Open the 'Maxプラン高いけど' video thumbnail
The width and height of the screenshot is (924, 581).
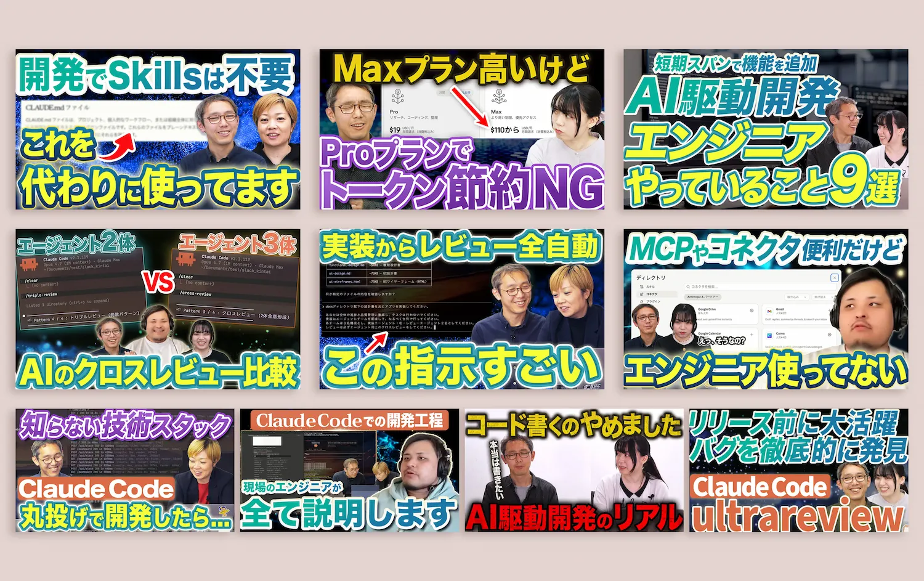461,129
